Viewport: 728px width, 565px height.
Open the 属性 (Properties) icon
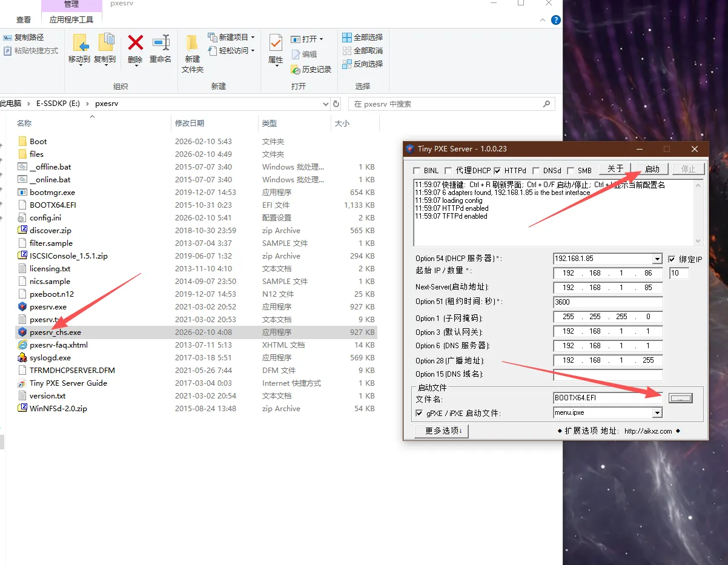pyautogui.click(x=276, y=51)
